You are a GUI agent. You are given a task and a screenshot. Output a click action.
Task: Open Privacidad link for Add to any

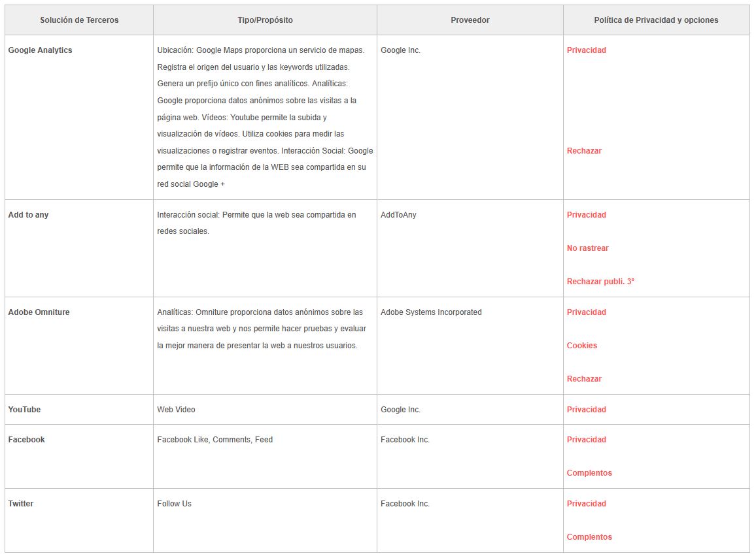[x=586, y=215]
